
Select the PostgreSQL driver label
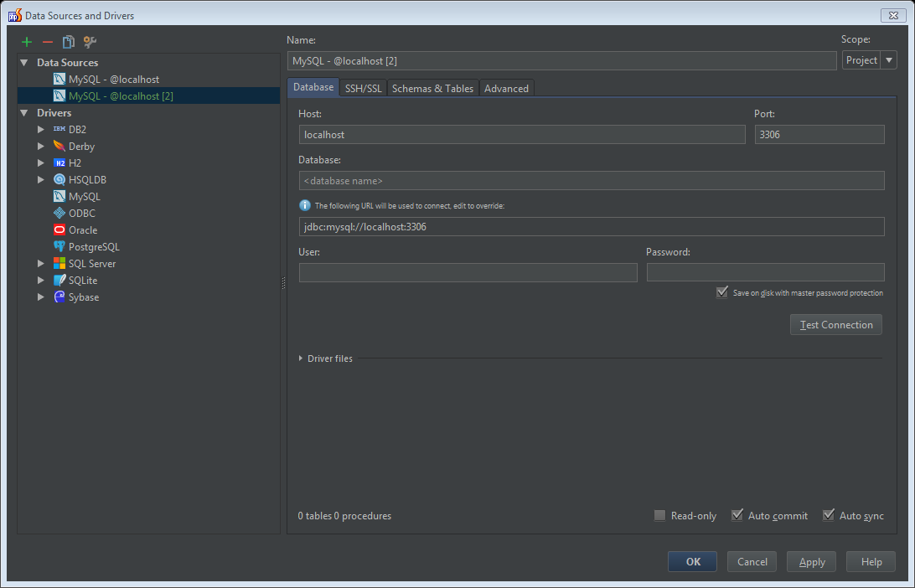(x=94, y=247)
